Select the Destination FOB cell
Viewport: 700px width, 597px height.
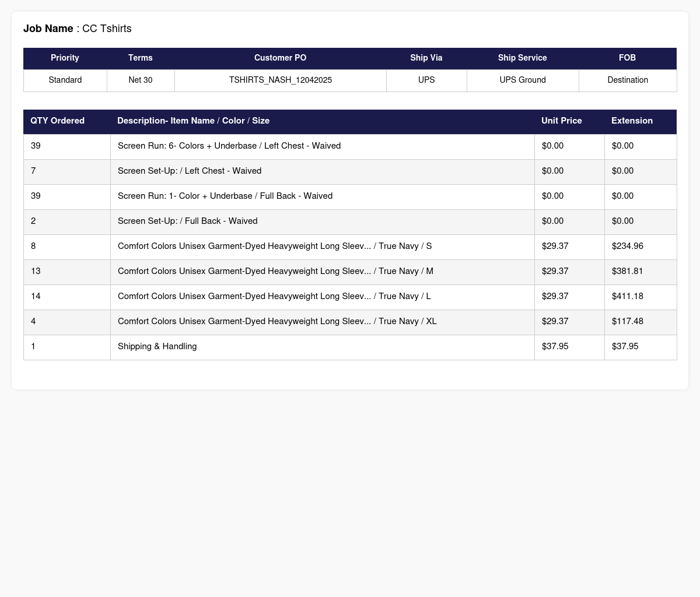pos(628,80)
